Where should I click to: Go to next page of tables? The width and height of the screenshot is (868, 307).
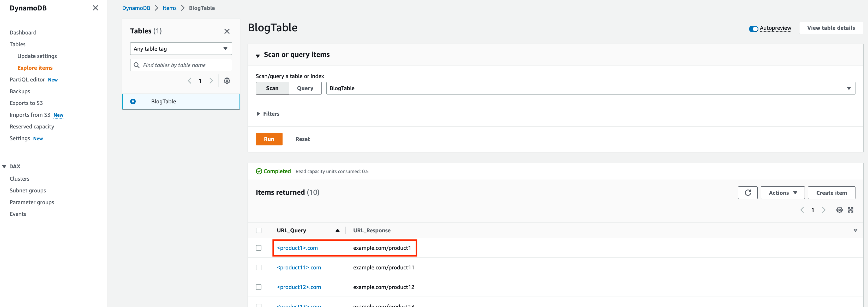tap(211, 81)
